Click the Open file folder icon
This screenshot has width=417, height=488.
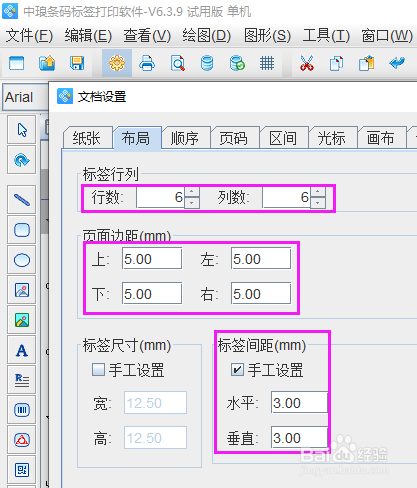(x=47, y=63)
